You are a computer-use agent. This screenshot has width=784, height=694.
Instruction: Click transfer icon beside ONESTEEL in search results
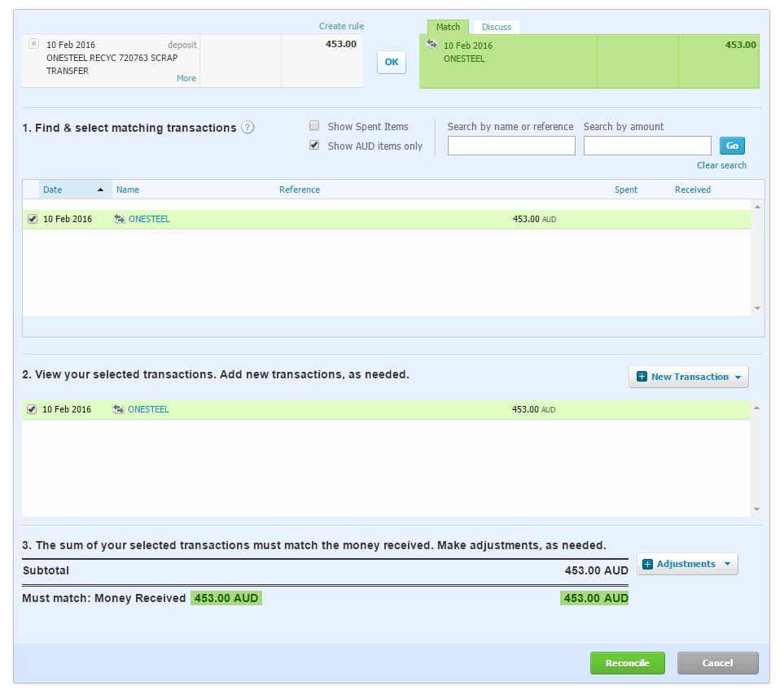(x=120, y=219)
